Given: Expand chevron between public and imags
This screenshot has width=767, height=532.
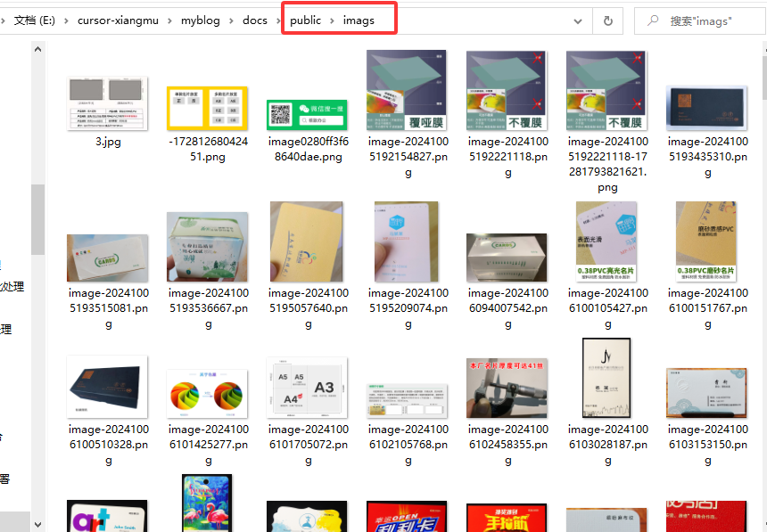Looking at the screenshot, I should pyautogui.click(x=332, y=20).
